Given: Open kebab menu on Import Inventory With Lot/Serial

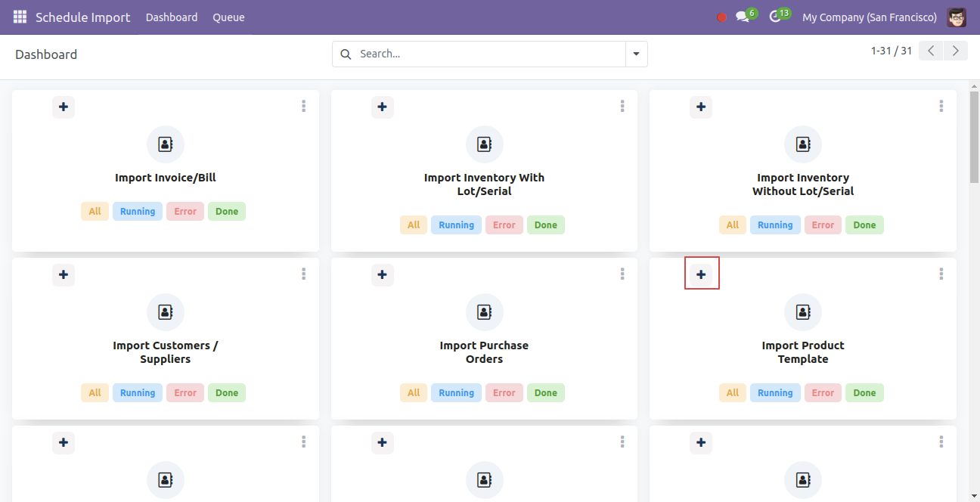Looking at the screenshot, I should (x=622, y=107).
